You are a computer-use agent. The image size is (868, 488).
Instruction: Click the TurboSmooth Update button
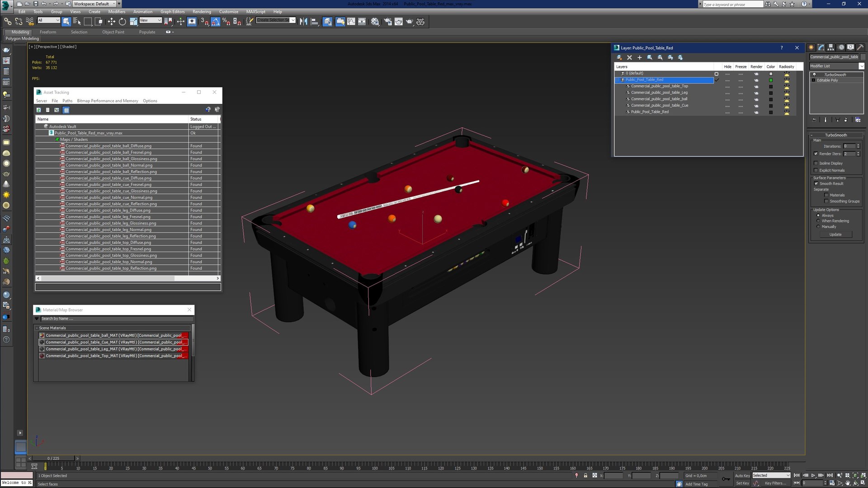(835, 235)
